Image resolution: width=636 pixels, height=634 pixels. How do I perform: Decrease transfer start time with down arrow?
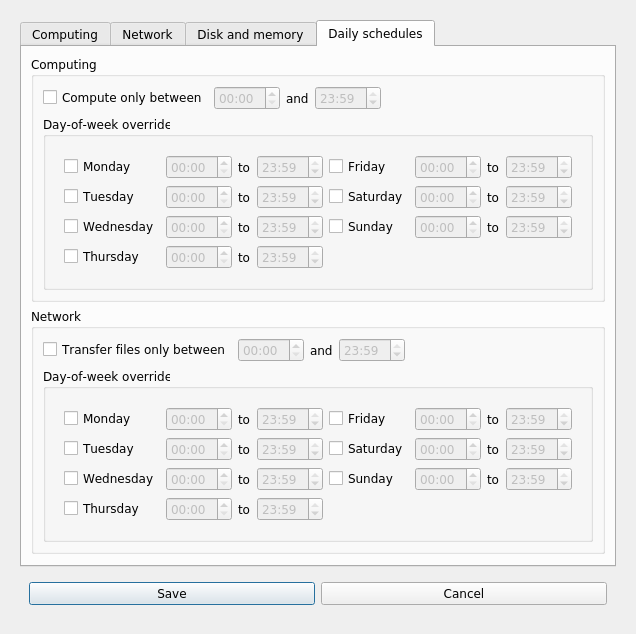tap(297, 355)
